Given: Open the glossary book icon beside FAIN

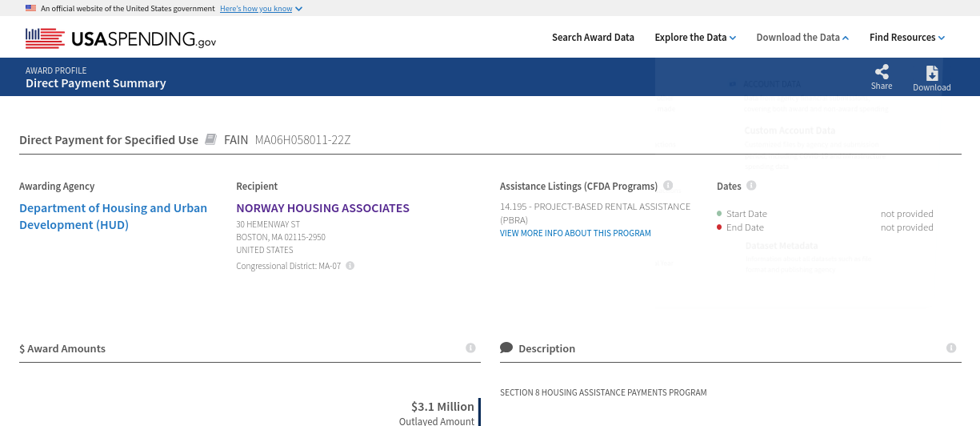Looking at the screenshot, I should (x=211, y=139).
